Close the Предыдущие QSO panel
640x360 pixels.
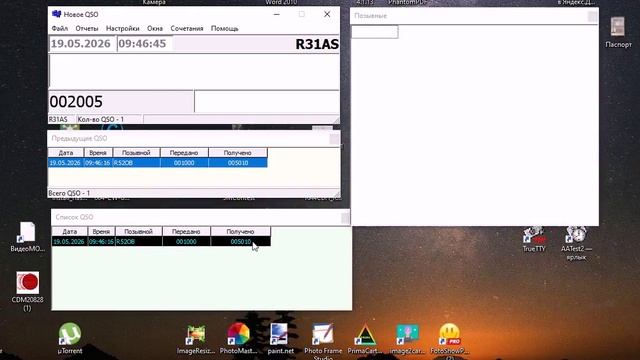[x=334, y=139]
